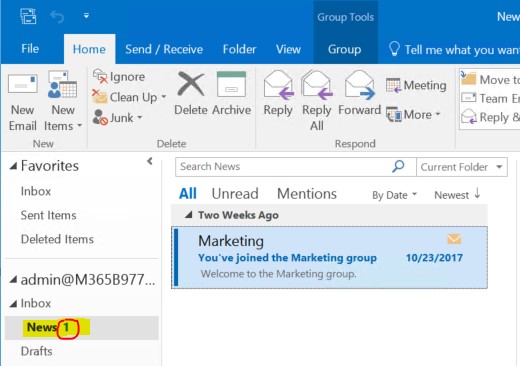The image size is (520, 366).
Task: Click the More respond actions icon
Action: (x=394, y=115)
